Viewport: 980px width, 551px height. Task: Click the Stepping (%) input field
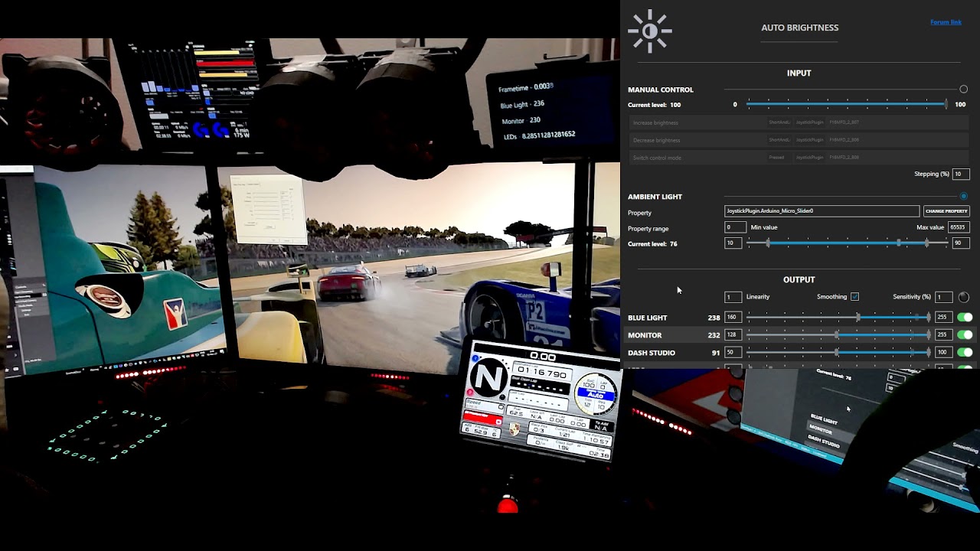[x=961, y=174]
